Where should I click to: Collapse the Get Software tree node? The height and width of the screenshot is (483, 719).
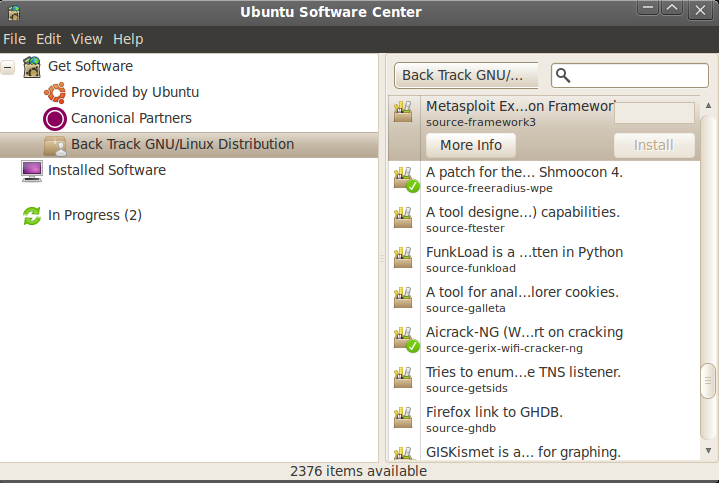pyautogui.click(x=8, y=67)
